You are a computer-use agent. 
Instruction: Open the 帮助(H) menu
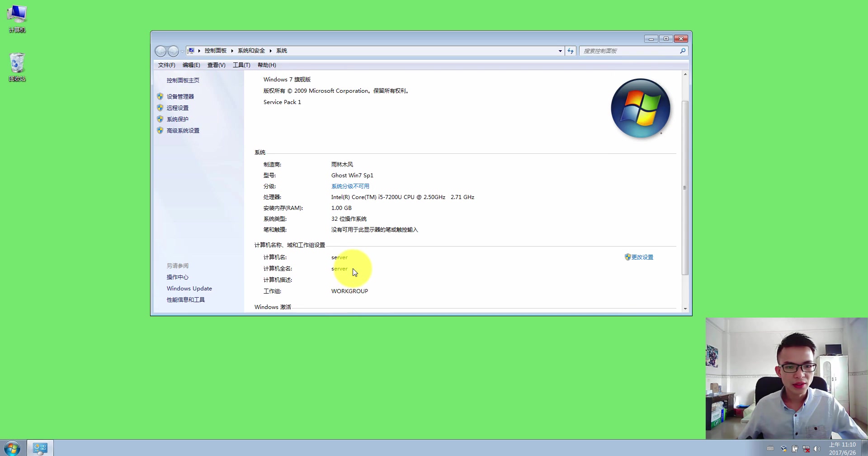[x=267, y=65]
